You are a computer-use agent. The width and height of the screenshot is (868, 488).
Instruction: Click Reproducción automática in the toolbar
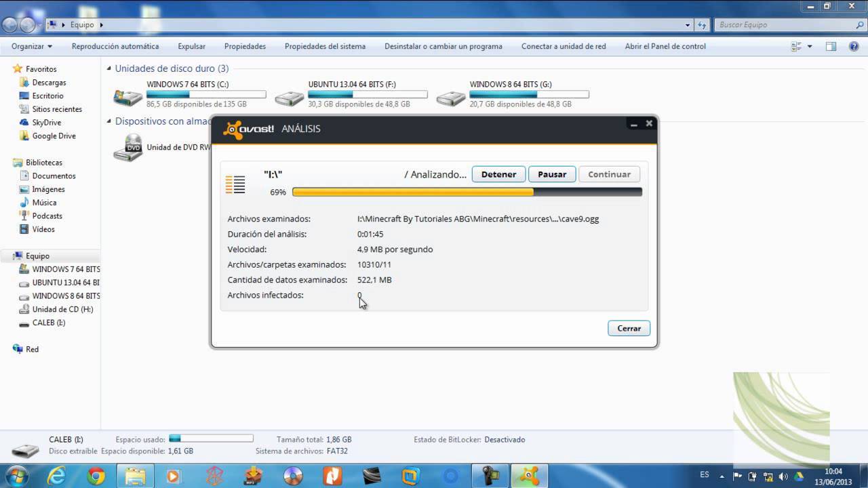click(x=115, y=46)
